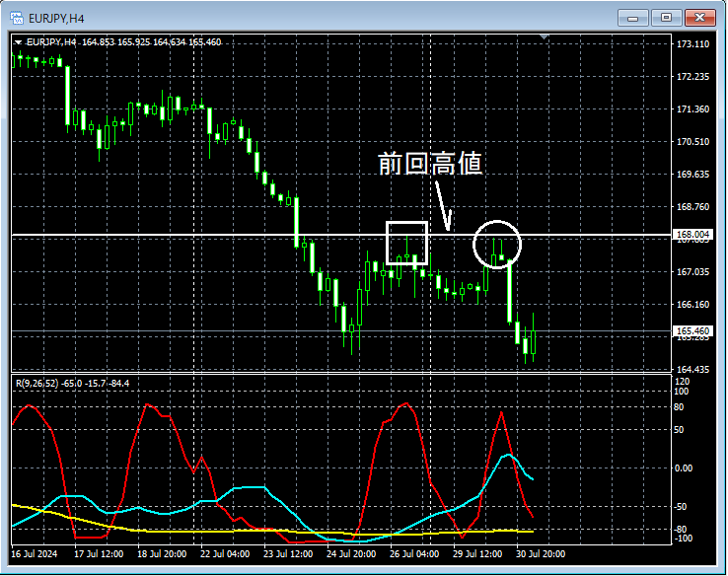Close the EURJPY,H4 chart window
The image size is (728, 576).
point(700,18)
